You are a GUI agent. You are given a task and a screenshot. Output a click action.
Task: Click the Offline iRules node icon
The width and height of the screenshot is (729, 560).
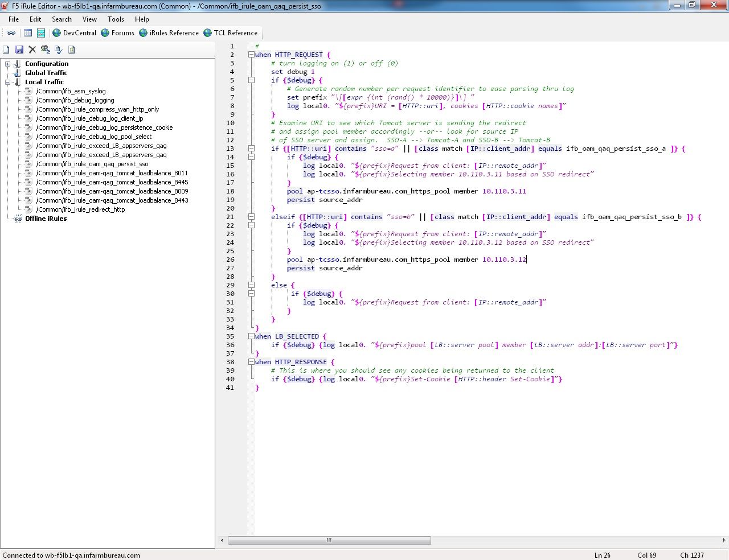pyautogui.click(x=18, y=219)
